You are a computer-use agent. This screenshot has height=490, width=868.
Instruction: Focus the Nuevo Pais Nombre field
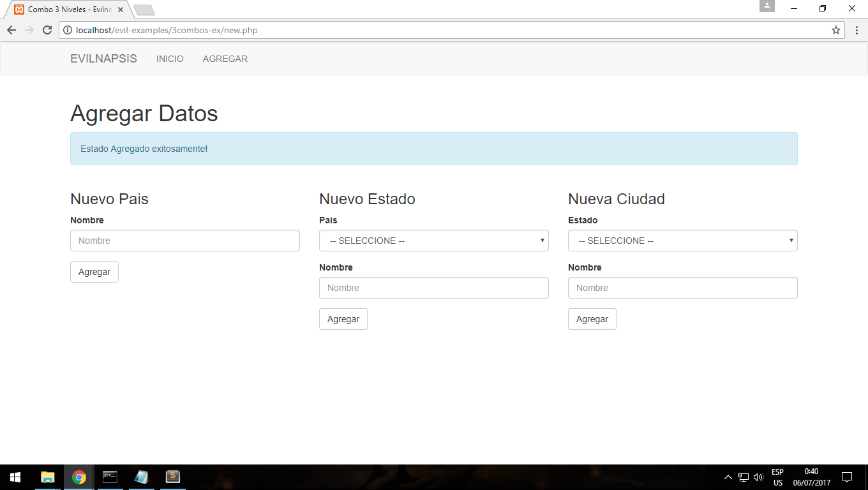point(185,241)
